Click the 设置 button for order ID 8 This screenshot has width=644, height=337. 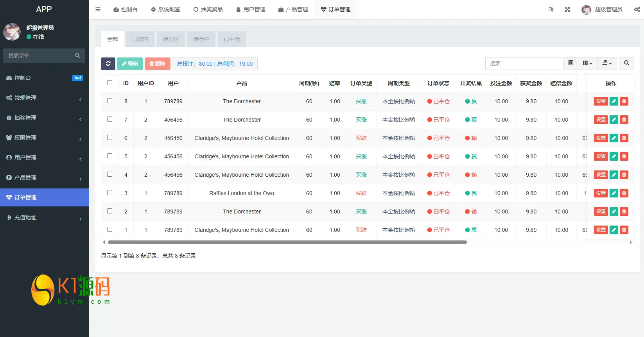[601, 101]
